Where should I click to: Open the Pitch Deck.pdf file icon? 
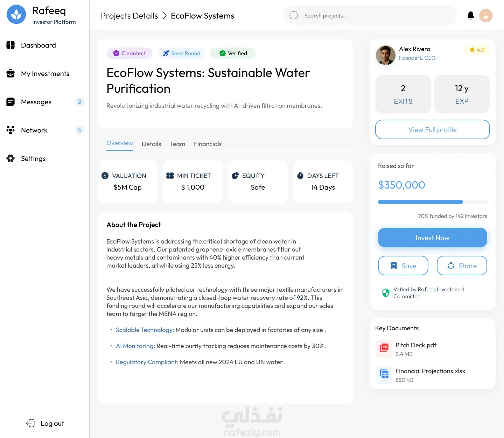pyautogui.click(x=384, y=349)
